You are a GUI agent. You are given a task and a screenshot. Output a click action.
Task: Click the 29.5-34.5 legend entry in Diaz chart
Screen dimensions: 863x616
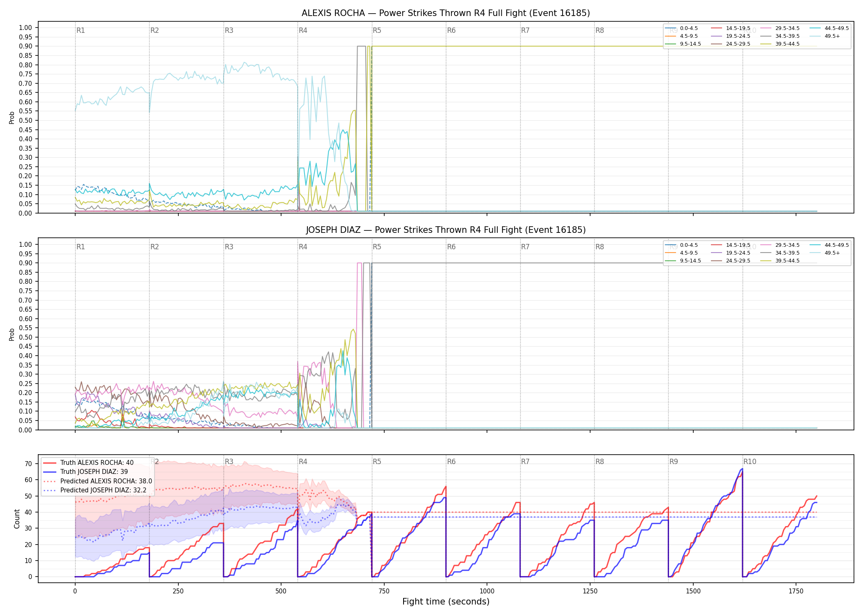pyautogui.click(x=780, y=245)
